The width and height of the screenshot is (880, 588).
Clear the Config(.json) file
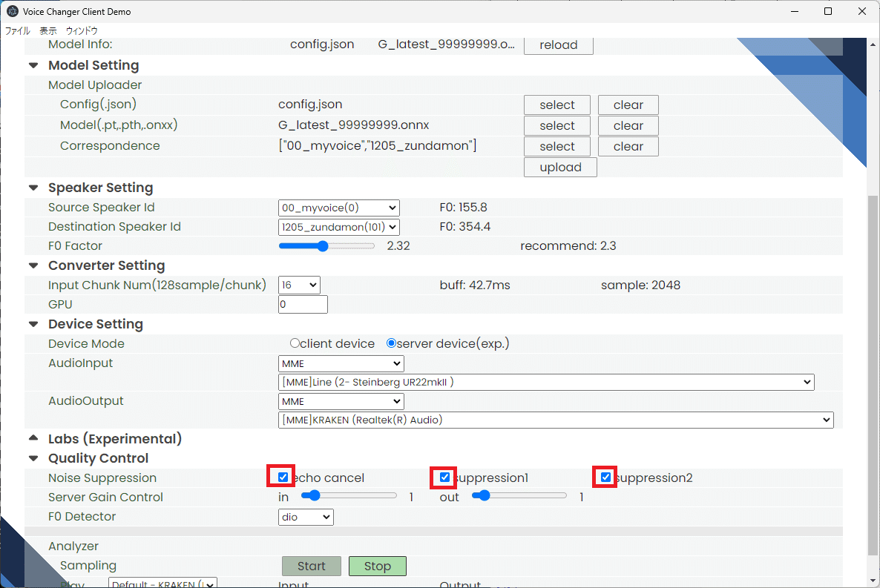(628, 105)
